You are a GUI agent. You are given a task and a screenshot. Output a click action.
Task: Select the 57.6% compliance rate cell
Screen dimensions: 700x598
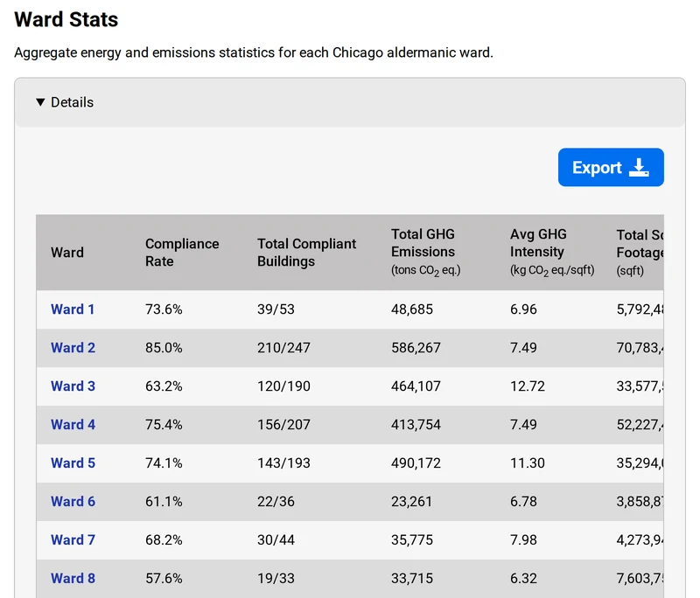coord(164,578)
